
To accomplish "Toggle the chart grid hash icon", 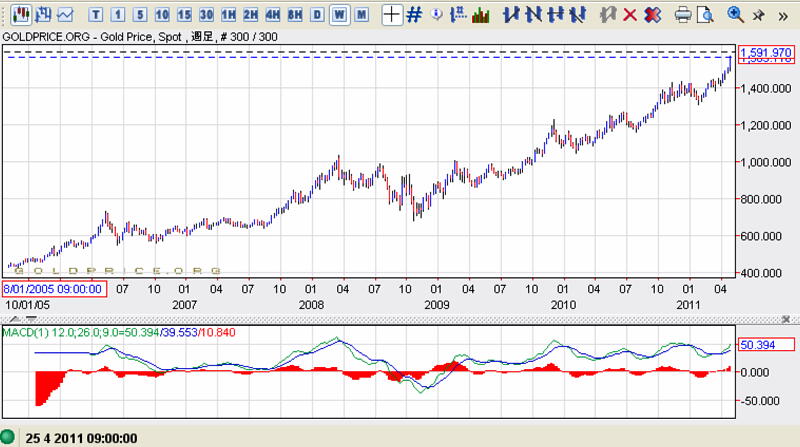I will click(x=413, y=15).
